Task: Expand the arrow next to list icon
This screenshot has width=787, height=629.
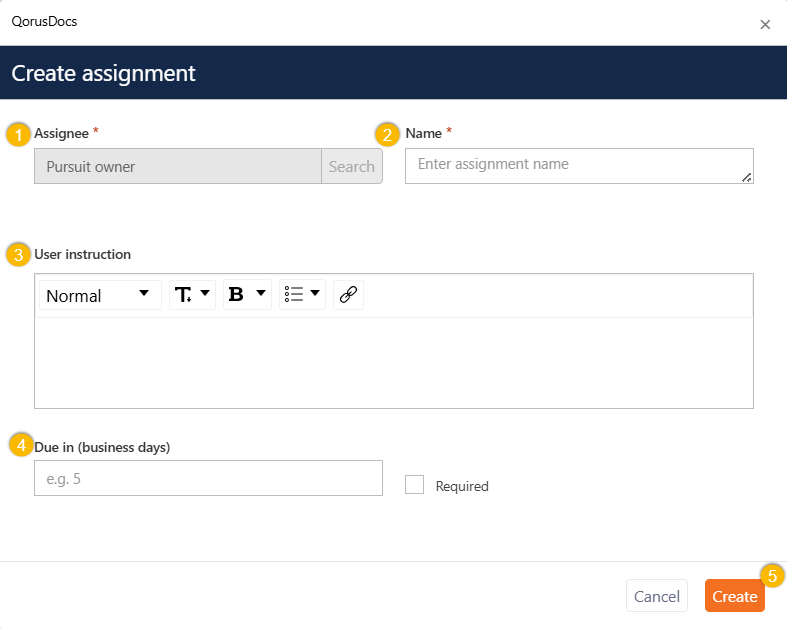Action: 315,294
